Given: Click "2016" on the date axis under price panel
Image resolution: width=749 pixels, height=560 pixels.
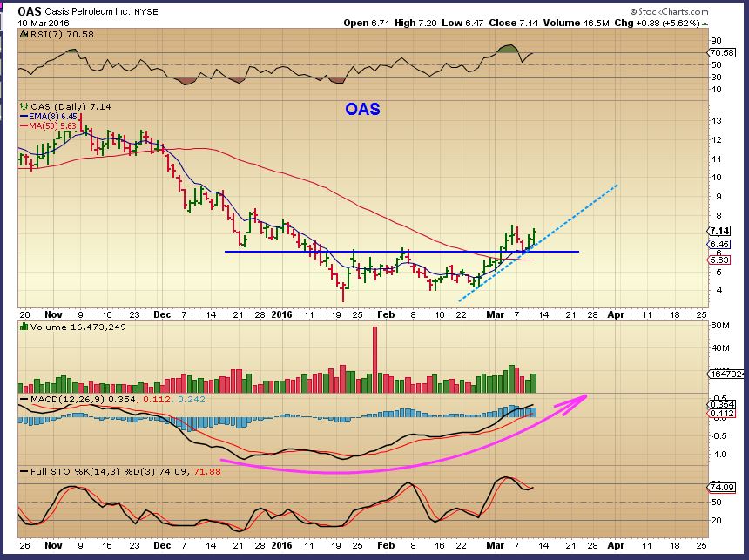Looking at the screenshot, I should coord(281,315).
